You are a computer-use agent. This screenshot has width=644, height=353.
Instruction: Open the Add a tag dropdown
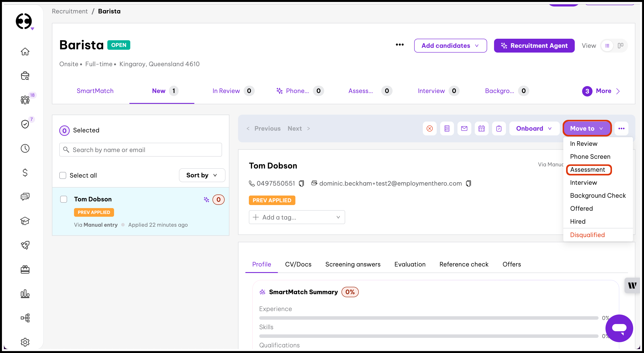click(296, 217)
